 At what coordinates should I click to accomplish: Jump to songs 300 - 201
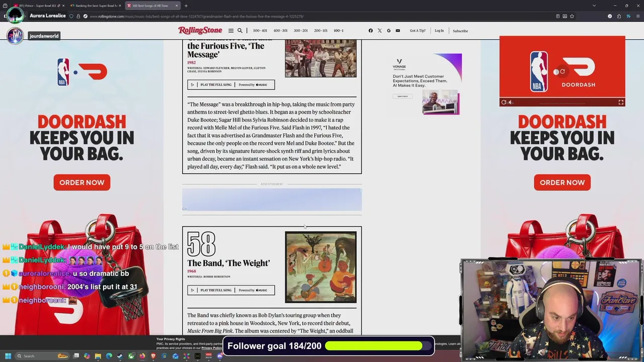click(300, 31)
